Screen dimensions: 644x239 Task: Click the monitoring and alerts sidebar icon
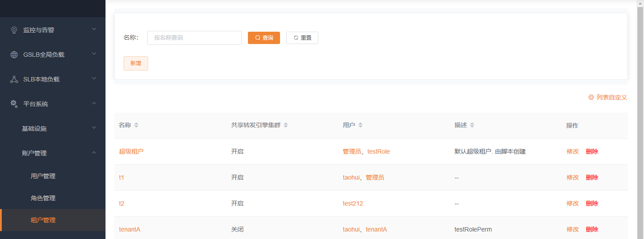[x=14, y=30]
